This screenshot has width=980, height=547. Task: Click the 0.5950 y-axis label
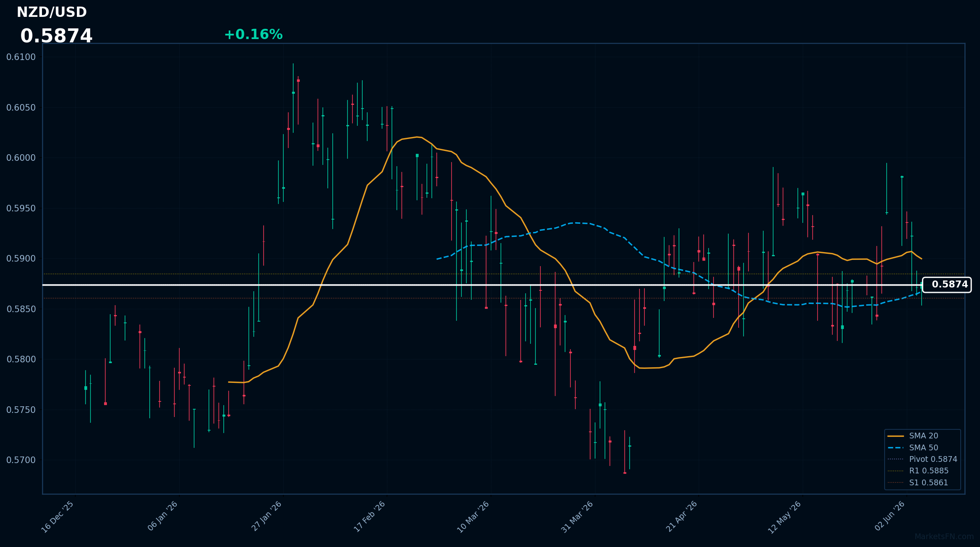coord(21,209)
